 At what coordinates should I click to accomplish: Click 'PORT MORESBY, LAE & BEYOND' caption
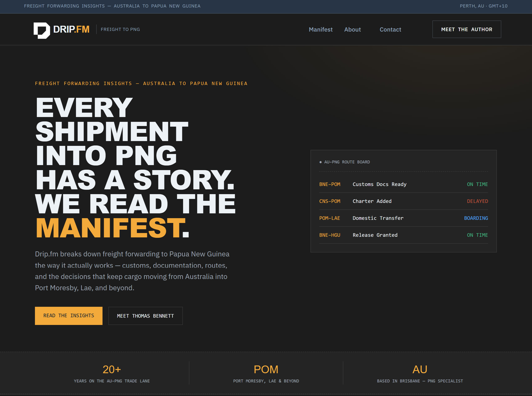266,381
